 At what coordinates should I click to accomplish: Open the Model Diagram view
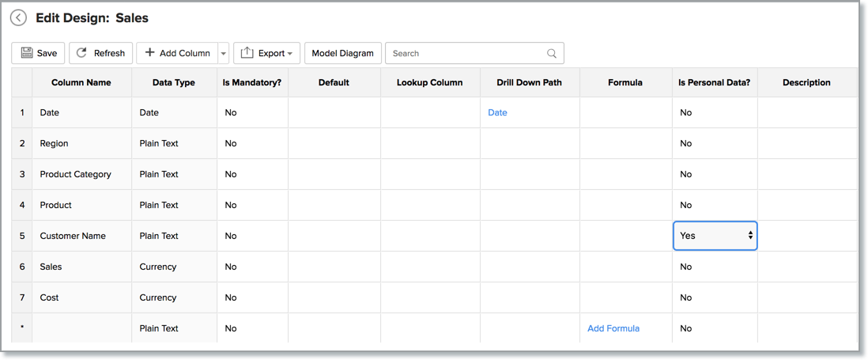point(342,53)
